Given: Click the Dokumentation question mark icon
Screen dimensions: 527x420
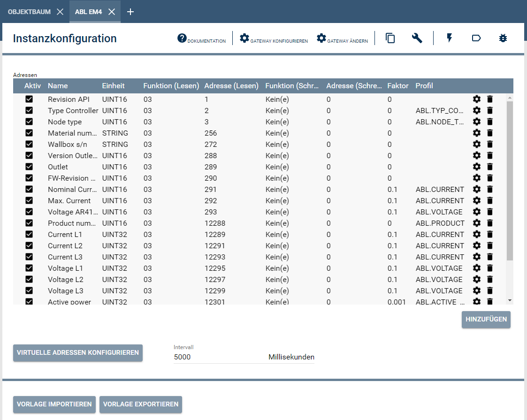Looking at the screenshot, I should (183, 38).
